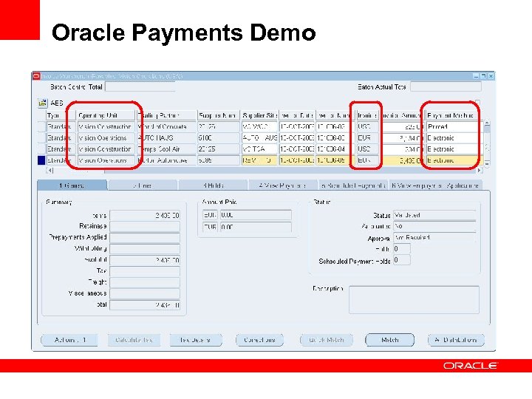Viewport: 532px width, 399px height.
Task: Click the Total field in Summary
Action: pos(145,304)
